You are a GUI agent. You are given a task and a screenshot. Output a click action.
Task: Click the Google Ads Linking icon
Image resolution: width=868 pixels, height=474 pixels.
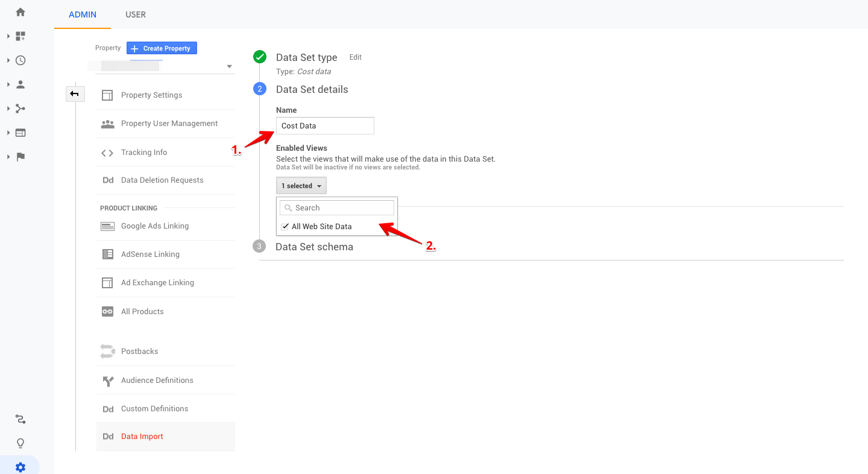107,226
